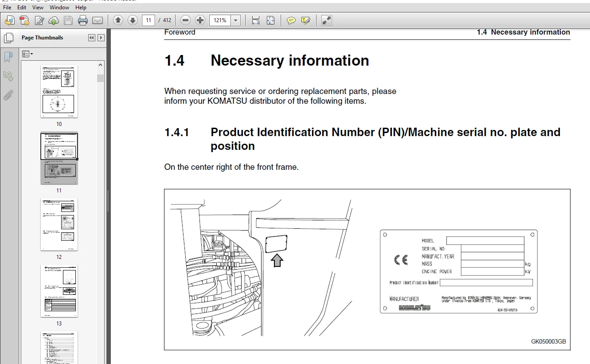Select the Highlight text tool

tap(305, 20)
